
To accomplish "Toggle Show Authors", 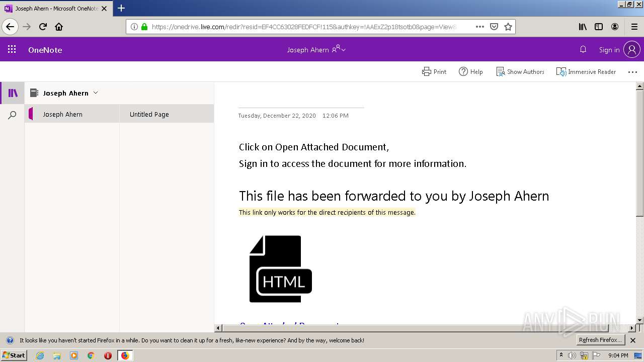I will point(520,71).
